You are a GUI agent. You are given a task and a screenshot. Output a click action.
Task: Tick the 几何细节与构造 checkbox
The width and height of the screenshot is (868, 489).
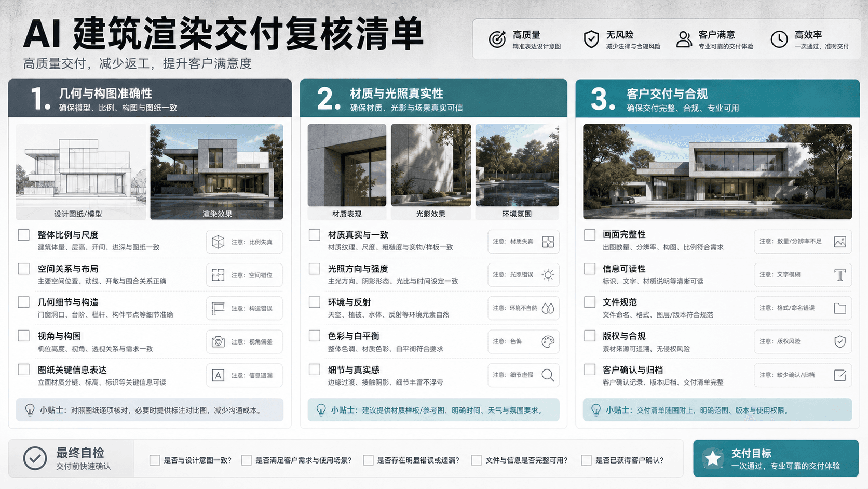[24, 302]
